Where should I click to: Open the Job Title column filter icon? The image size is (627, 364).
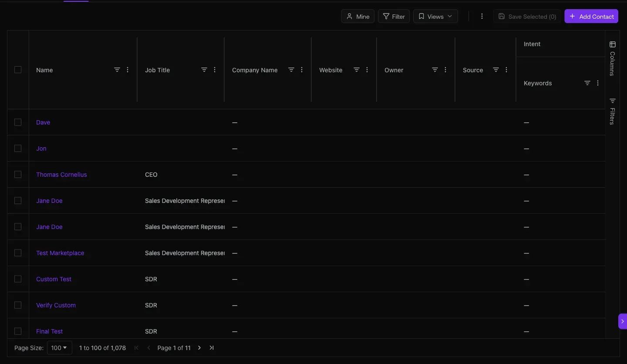204,70
